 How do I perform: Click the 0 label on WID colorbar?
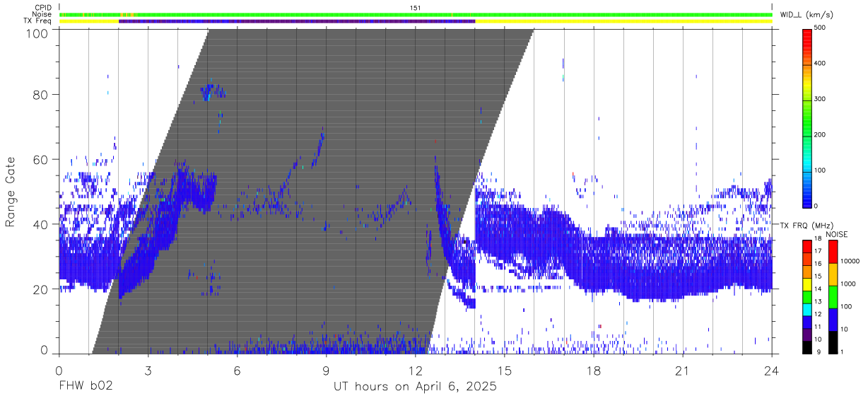[816, 205]
